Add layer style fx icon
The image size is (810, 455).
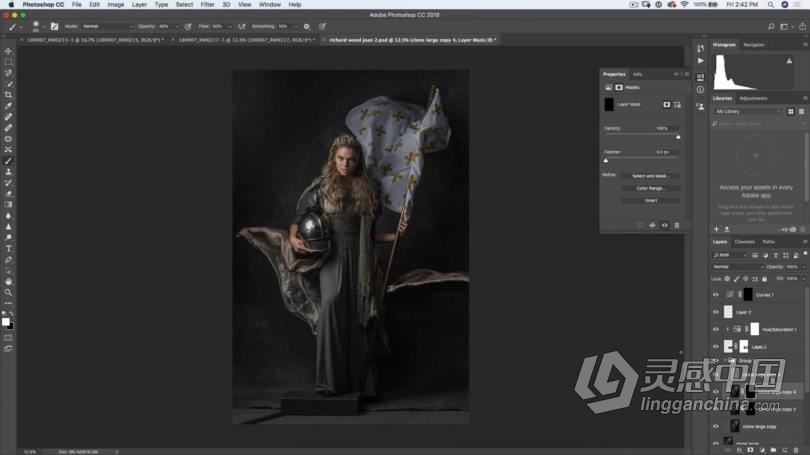coord(740,450)
